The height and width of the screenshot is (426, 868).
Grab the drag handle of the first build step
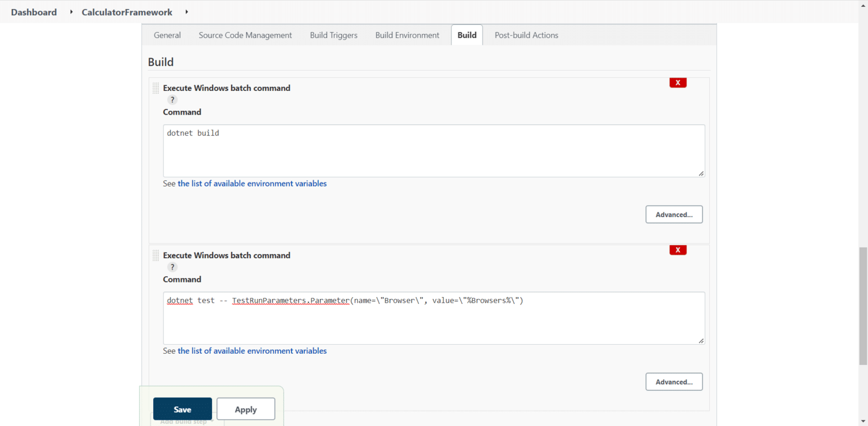click(155, 88)
